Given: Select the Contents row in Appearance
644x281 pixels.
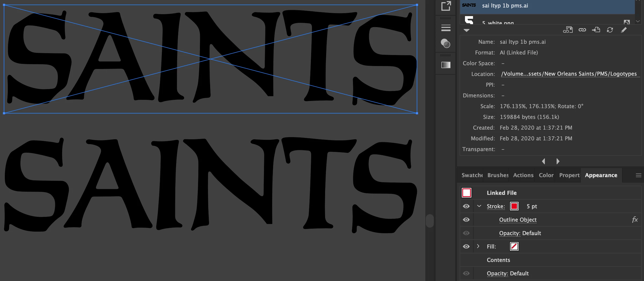Looking at the screenshot, I should pos(550,260).
